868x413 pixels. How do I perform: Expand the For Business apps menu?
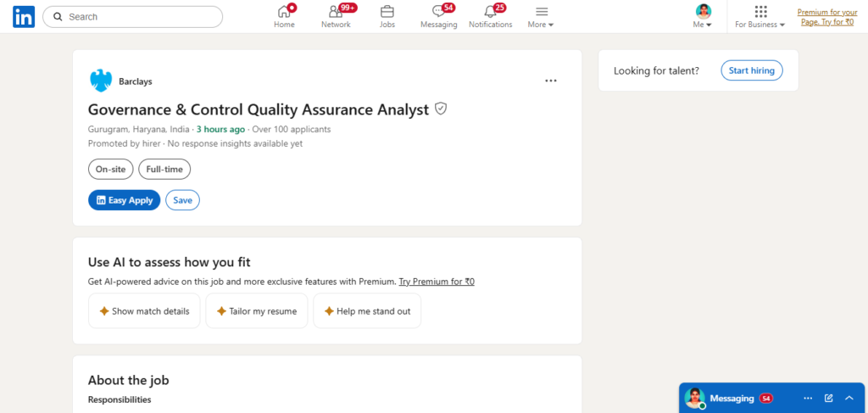pos(760,17)
